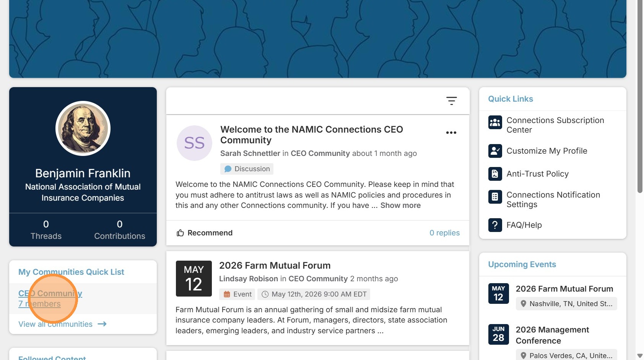Open the three-dot menu on Welcome post
Viewport: 644px width, 360px height.
[451, 133]
